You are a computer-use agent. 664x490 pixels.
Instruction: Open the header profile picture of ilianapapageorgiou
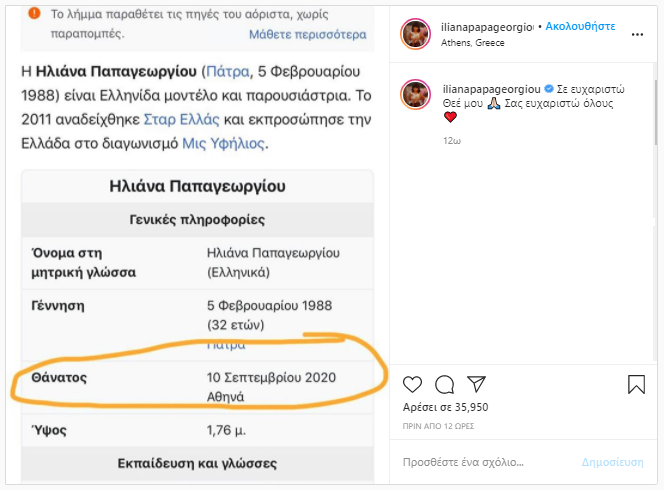415,34
